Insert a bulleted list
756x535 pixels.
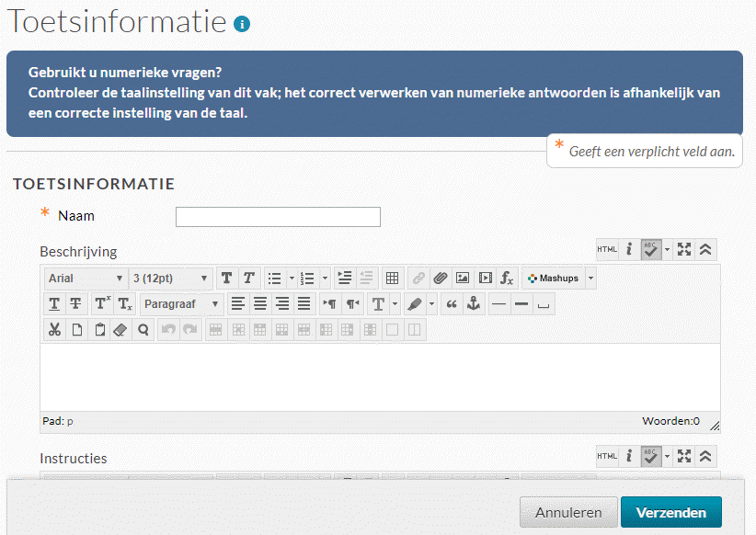click(x=275, y=279)
